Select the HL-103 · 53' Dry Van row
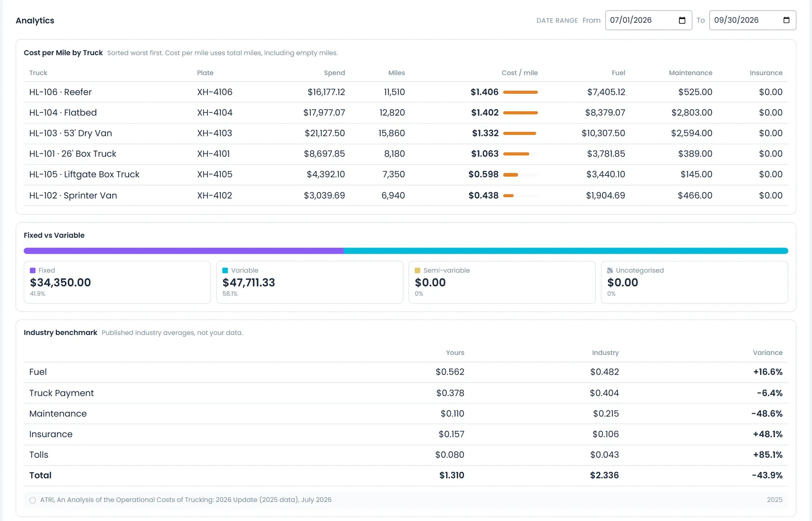This screenshot has width=812, height=521. 406,134
